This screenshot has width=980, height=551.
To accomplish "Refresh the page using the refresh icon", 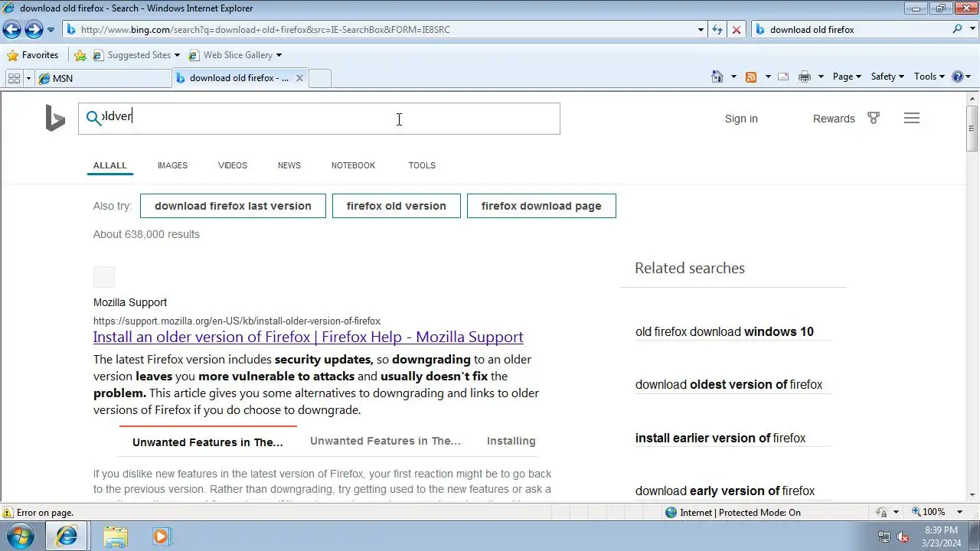I will coord(717,30).
